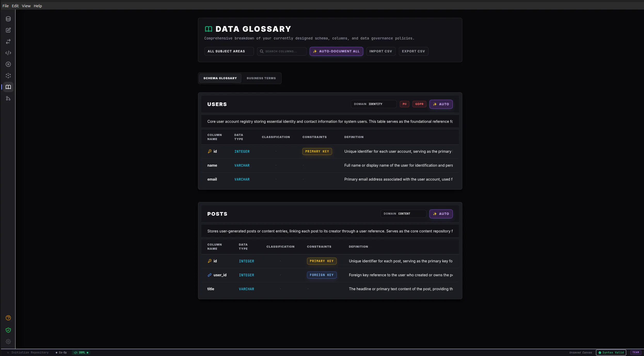Click the TEAM badge in status bar
The width and height of the screenshot is (644, 356).
pyautogui.click(x=635, y=352)
